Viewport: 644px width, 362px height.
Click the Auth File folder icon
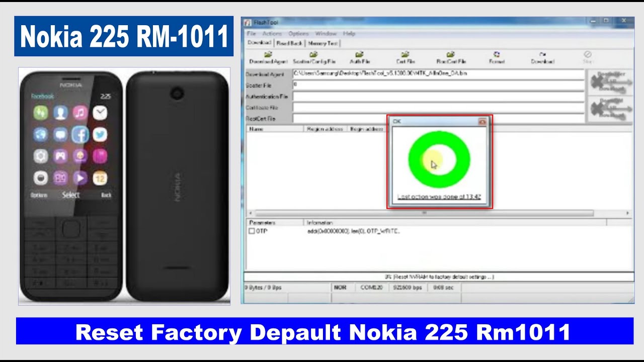pos(360,54)
